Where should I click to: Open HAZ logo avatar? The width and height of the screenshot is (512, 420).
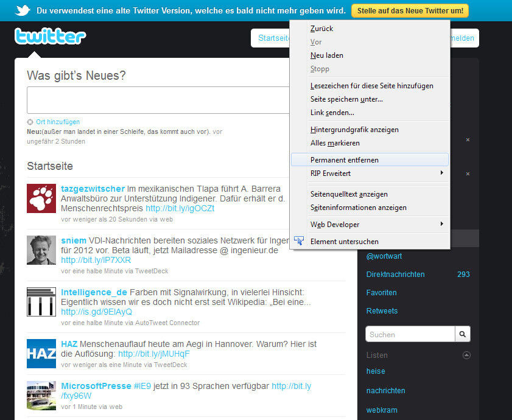[x=41, y=354]
